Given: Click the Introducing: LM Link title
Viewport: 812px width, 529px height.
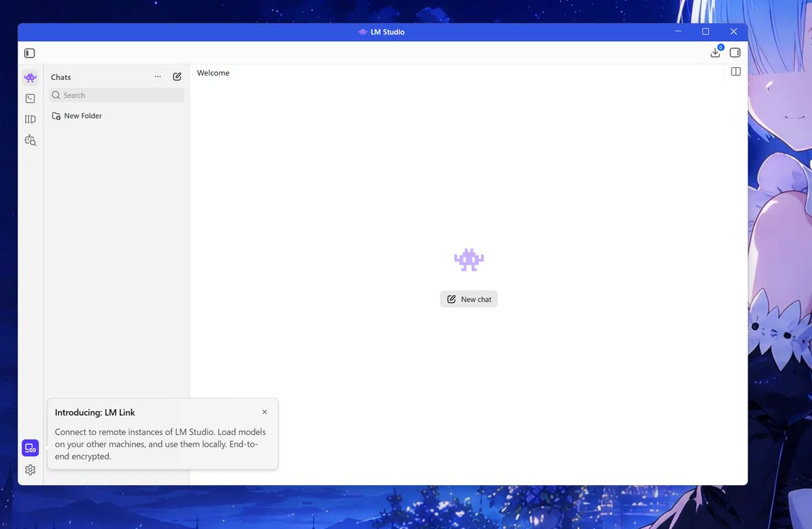Looking at the screenshot, I should [x=95, y=413].
